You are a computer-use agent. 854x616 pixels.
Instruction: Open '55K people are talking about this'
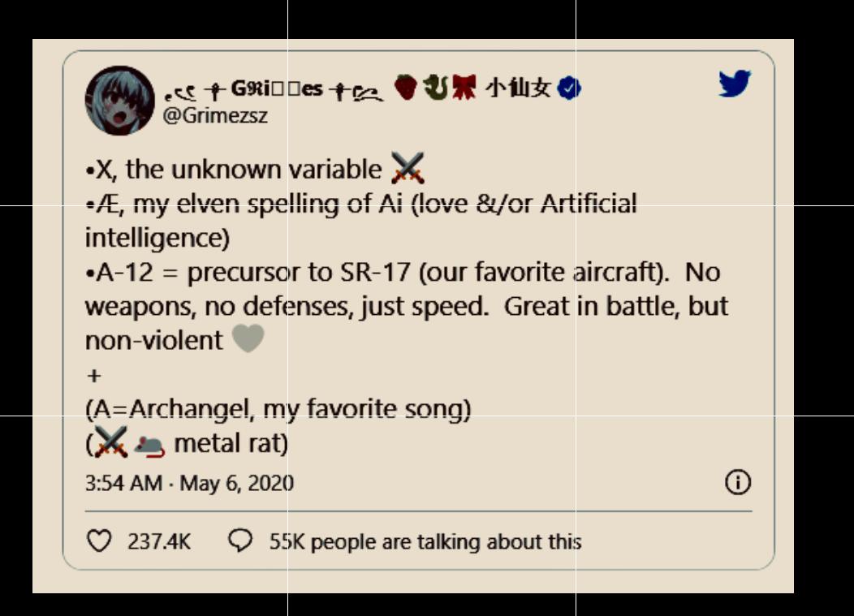coord(425,542)
